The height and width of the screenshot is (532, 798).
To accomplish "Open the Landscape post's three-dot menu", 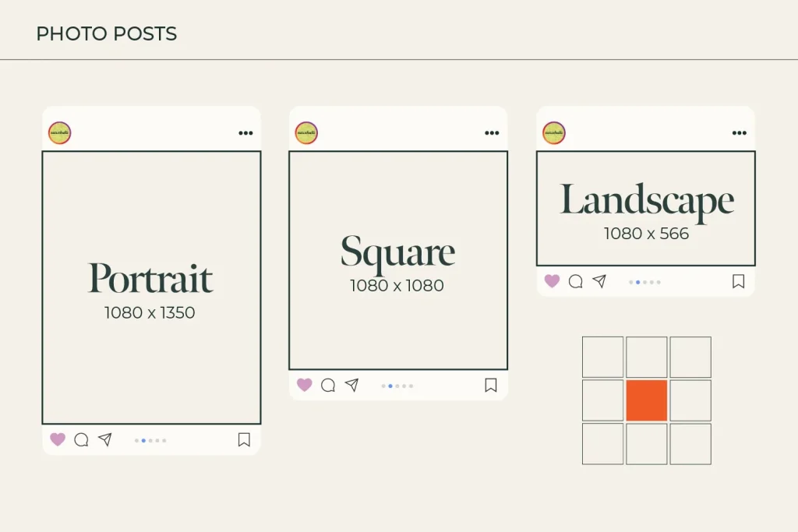I will (x=740, y=133).
